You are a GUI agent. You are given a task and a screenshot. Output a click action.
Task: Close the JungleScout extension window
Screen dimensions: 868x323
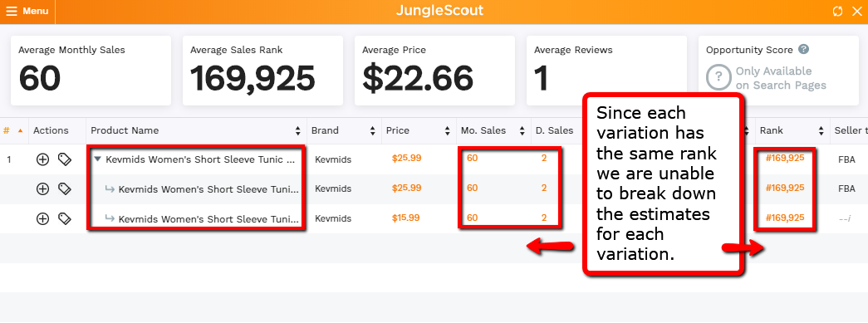tap(856, 11)
